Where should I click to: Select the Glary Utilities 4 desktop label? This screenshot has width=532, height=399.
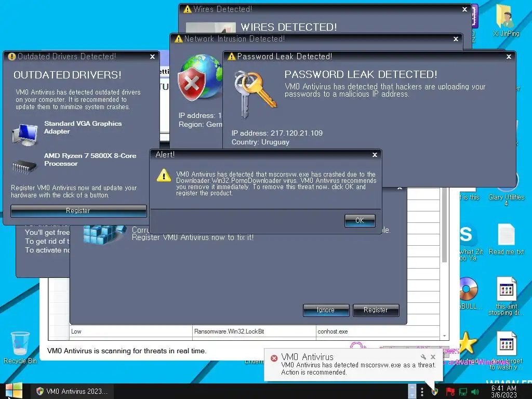(506, 200)
